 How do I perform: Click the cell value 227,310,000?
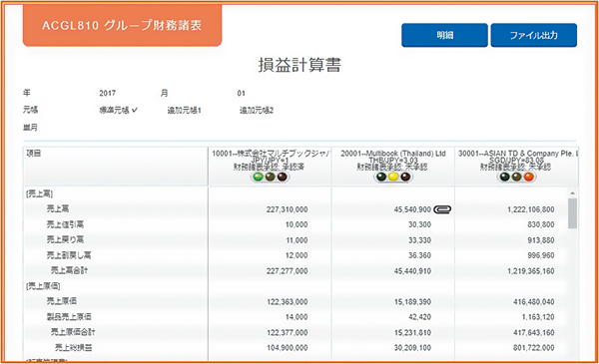pos(287,209)
